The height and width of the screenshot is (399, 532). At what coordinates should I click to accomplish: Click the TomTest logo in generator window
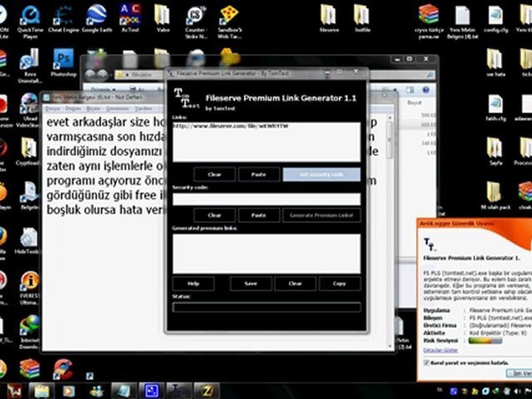[x=187, y=99]
